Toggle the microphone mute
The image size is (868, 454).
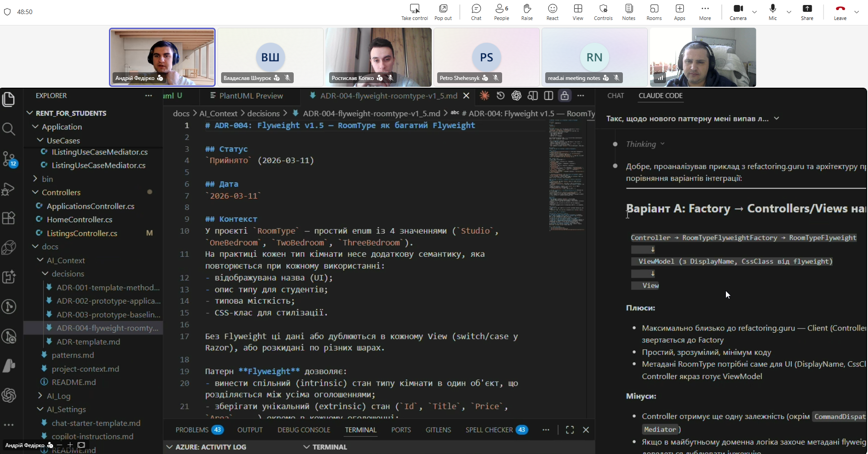pyautogui.click(x=772, y=12)
